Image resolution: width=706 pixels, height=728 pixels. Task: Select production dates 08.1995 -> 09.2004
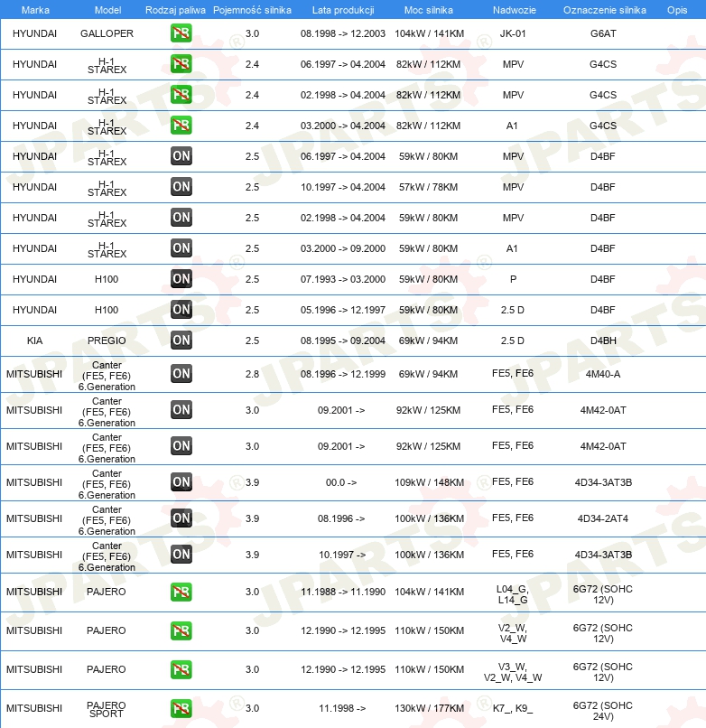pos(343,341)
